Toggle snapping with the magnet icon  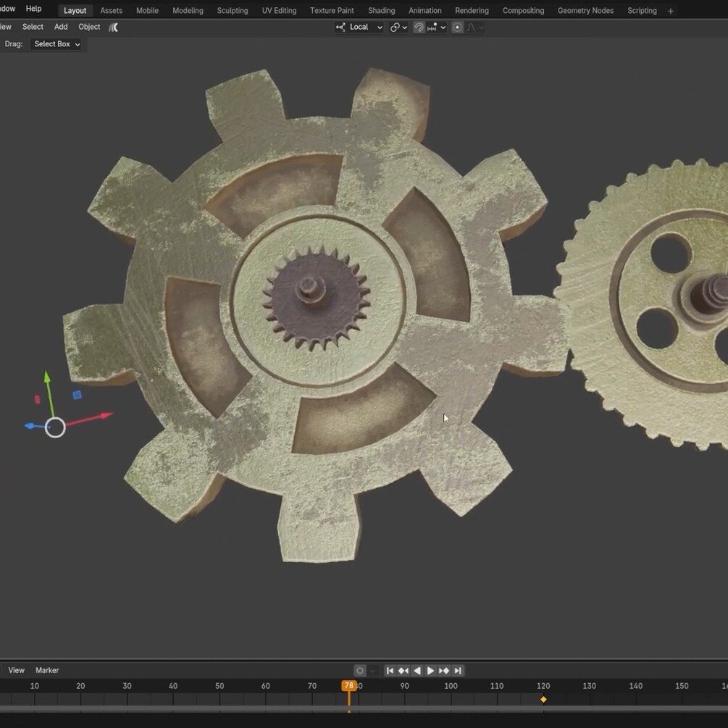point(419,27)
